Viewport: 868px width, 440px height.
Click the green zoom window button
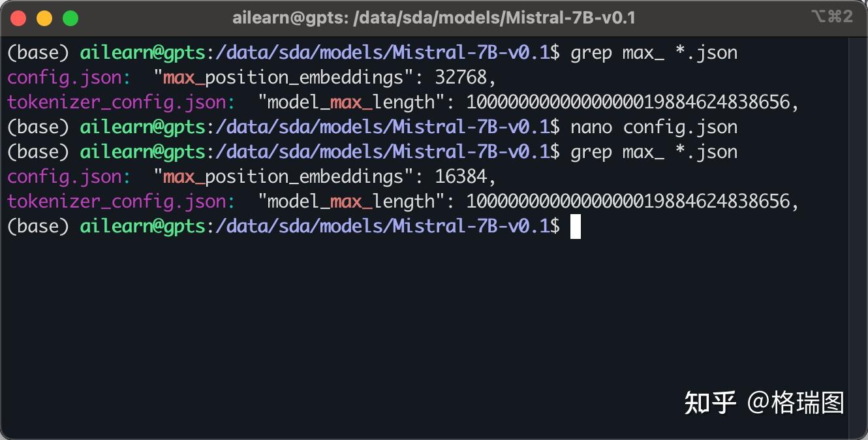tap(70, 18)
